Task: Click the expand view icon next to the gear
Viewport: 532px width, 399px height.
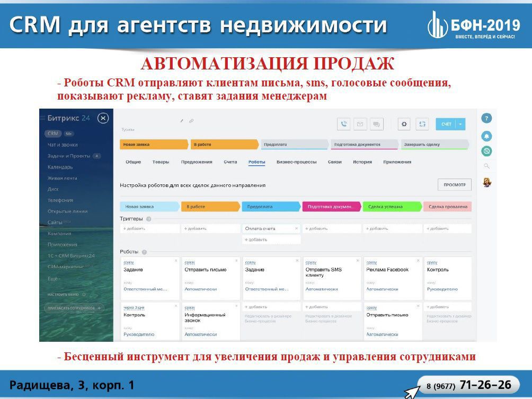Action: click(422, 124)
